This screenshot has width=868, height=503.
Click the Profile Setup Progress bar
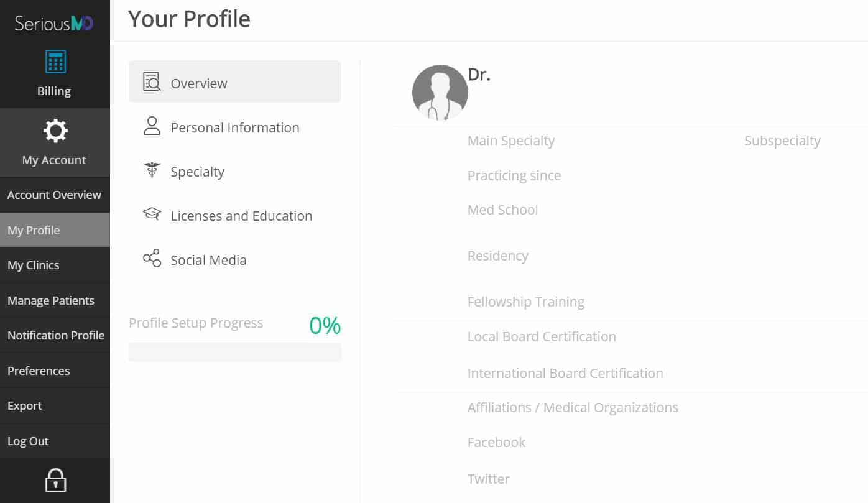coord(235,352)
